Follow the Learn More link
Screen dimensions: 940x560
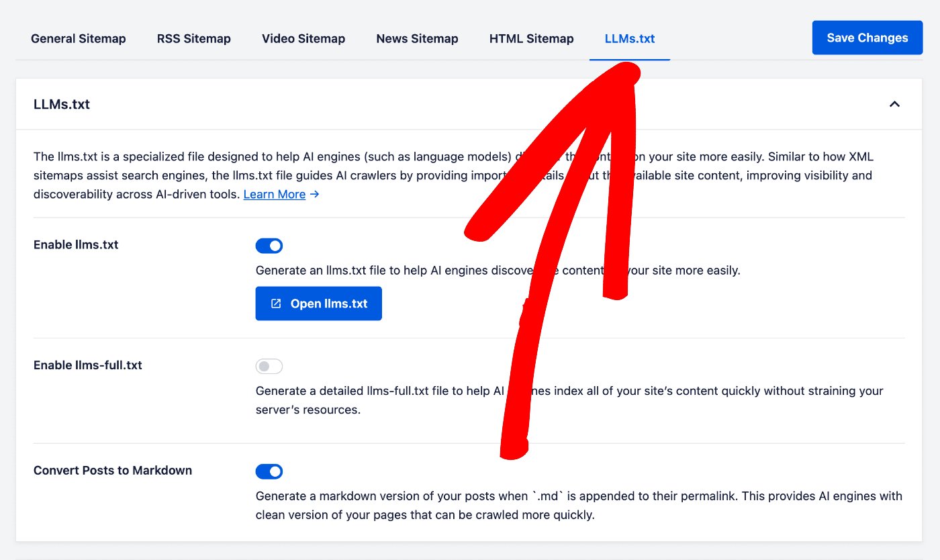(x=274, y=194)
